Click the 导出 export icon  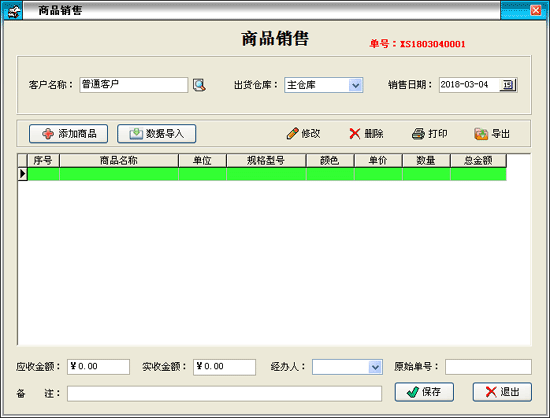coord(481,134)
